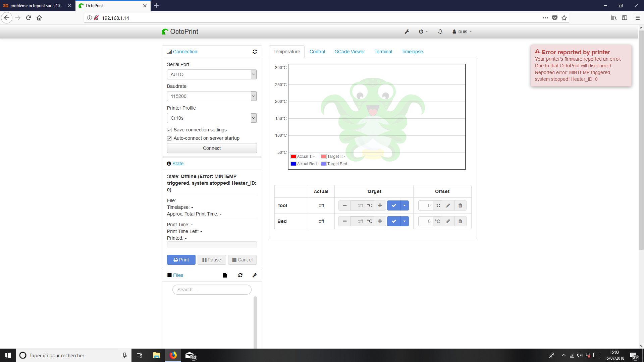Decrease Bed target temperature
The height and width of the screenshot is (362, 644).
344,221
